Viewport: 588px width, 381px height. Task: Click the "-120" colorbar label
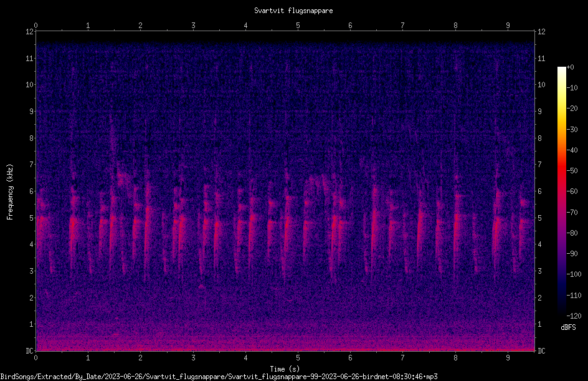pos(574,316)
